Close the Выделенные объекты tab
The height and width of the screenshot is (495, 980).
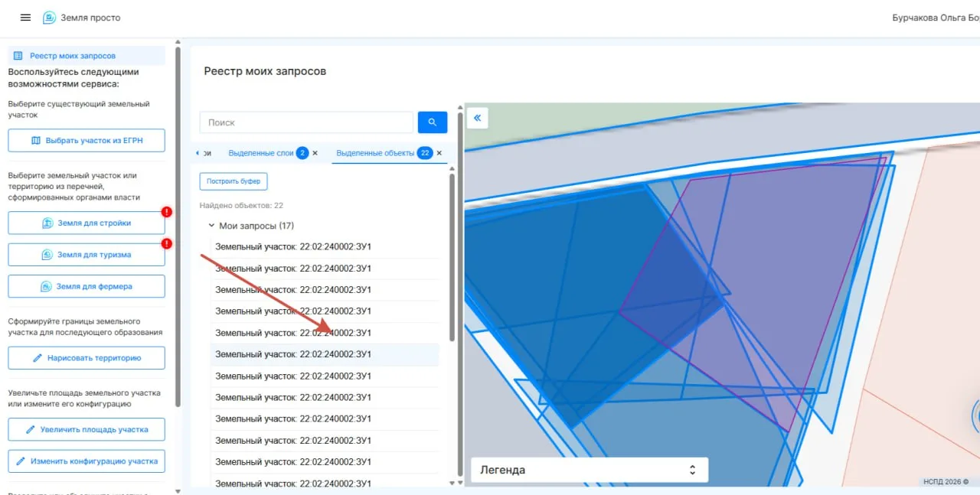(x=439, y=153)
